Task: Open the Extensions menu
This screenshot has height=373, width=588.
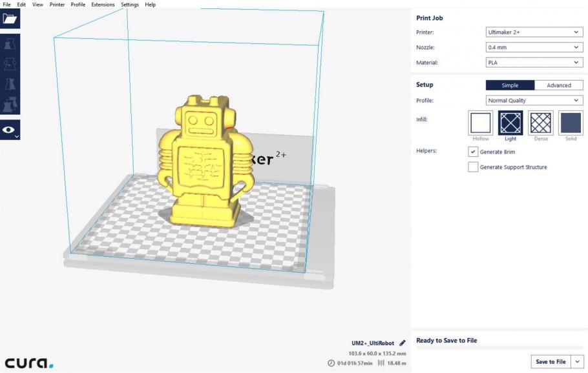Action: pyautogui.click(x=103, y=5)
